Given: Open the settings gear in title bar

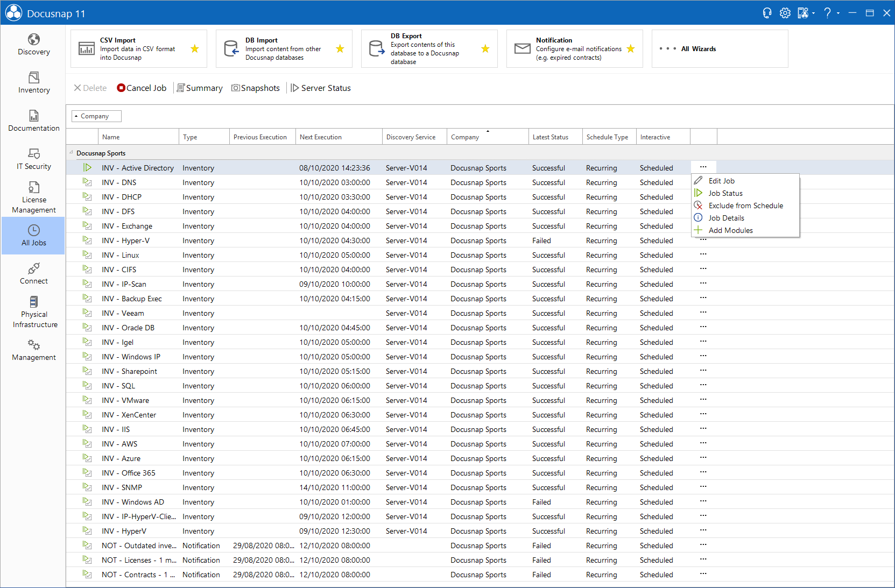Looking at the screenshot, I should coord(785,13).
